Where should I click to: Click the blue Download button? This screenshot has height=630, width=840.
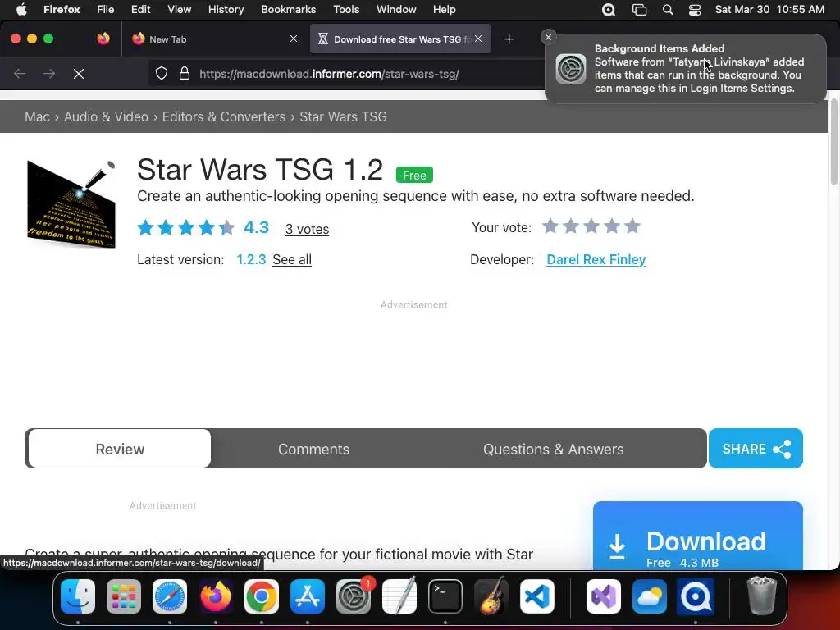click(x=697, y=536)
